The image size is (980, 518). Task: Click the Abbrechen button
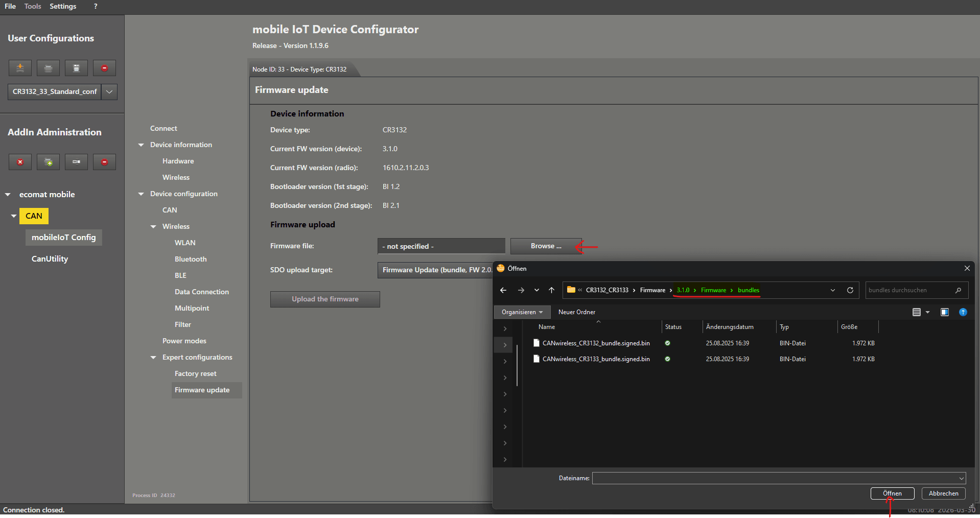pos(943,493)
